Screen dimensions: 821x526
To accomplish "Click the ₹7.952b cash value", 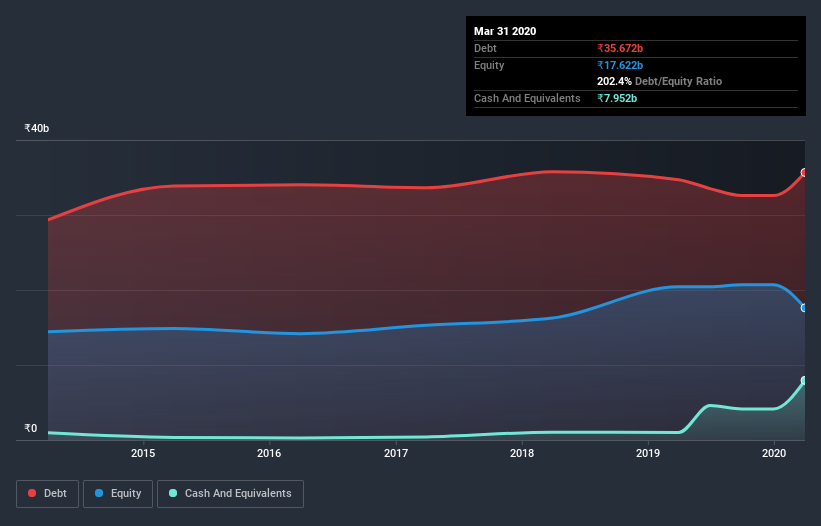I will pos(617,98).
